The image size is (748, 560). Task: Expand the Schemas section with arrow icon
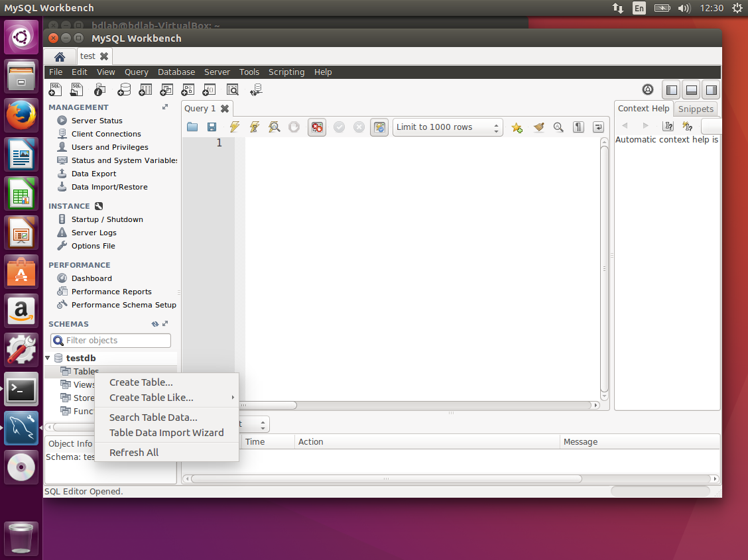(x=165, y=324)
